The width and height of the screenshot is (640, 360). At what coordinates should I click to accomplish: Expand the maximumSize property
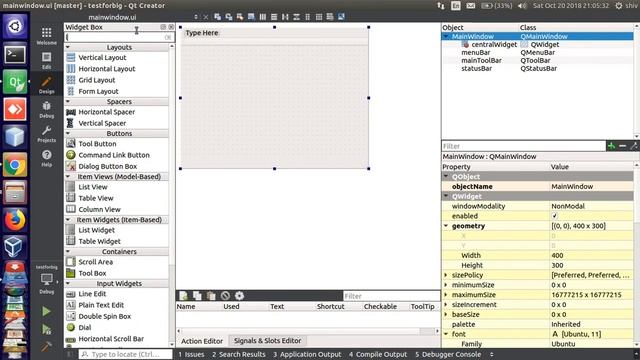point(446,295)
